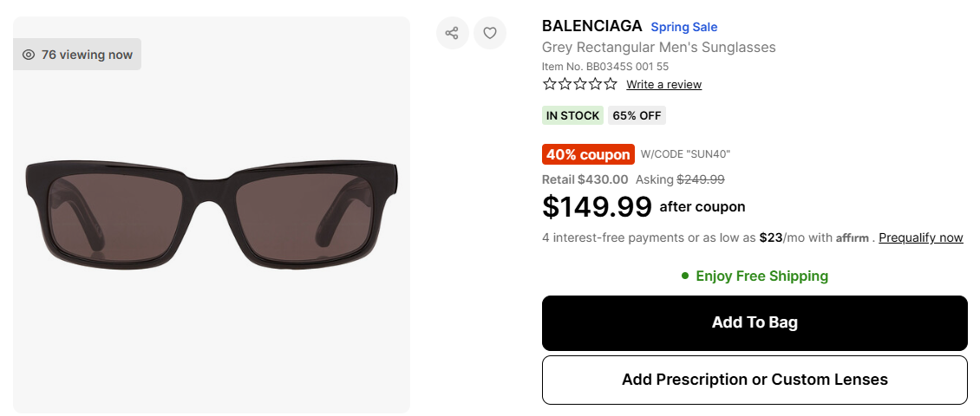Click the Write a review link
Image resolution: width=980 pixels, height=416 pixels.
[x=663, y=84]
